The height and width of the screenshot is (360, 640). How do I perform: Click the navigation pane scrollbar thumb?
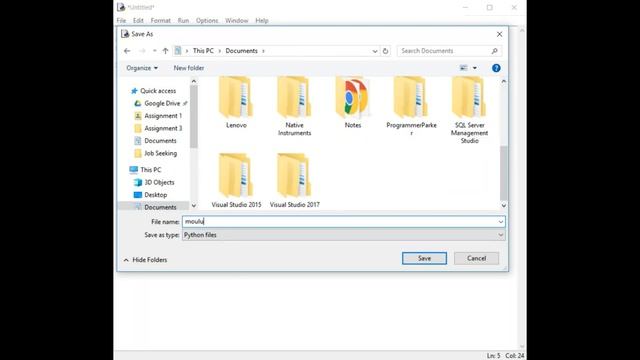[194, 116]
